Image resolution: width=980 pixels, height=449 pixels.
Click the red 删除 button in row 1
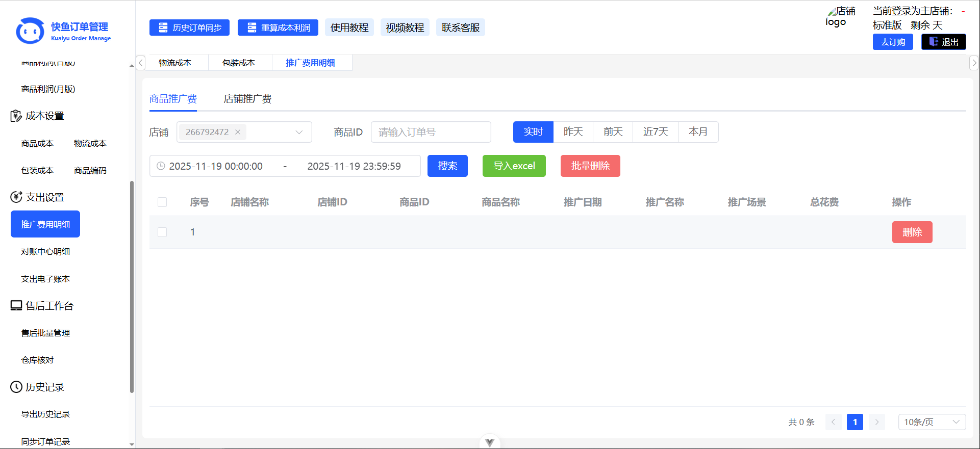pyautogui.click(x=912, y=232)
